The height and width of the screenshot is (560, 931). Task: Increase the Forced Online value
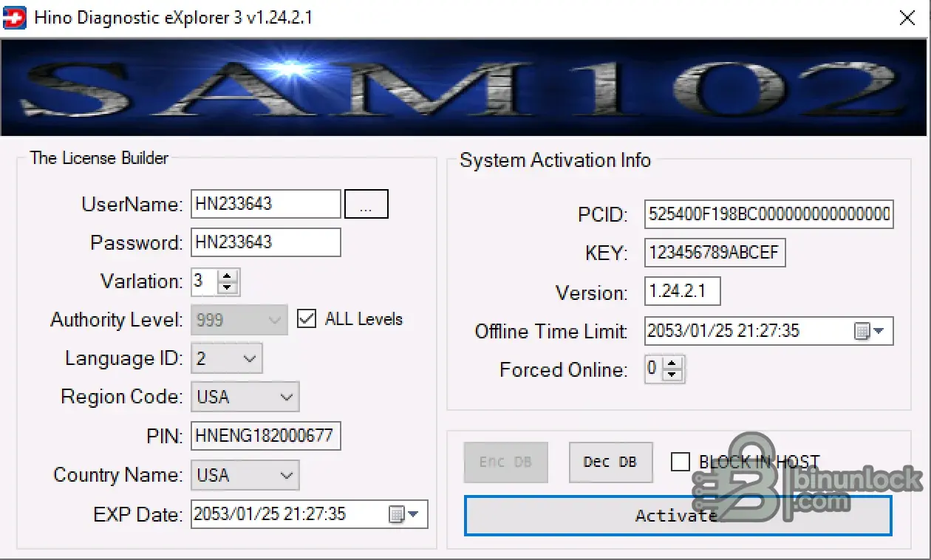[x=672, y=363]
